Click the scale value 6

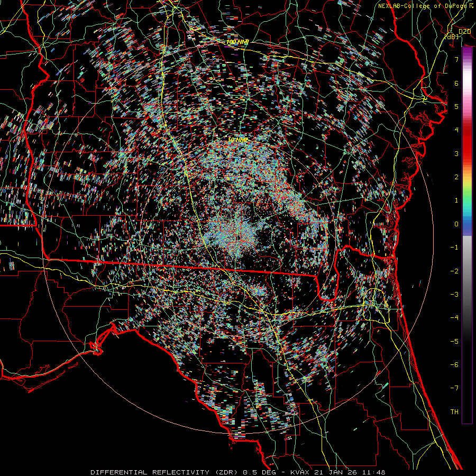pos(456,83)
